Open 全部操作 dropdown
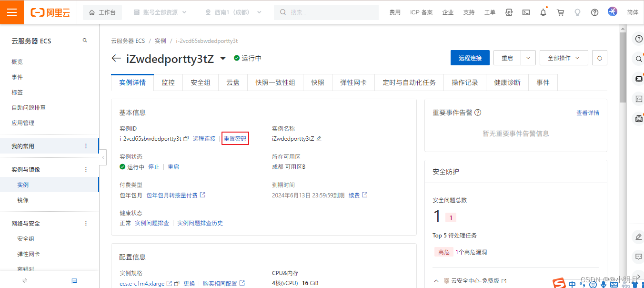The image size is (644, 288). coord(564,58)
